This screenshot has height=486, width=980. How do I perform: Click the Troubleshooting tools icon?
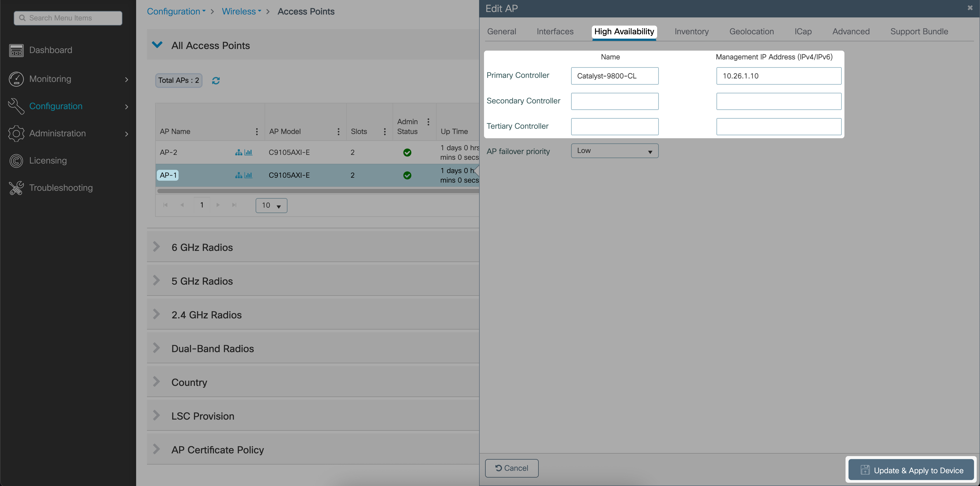tap(16, 188)
